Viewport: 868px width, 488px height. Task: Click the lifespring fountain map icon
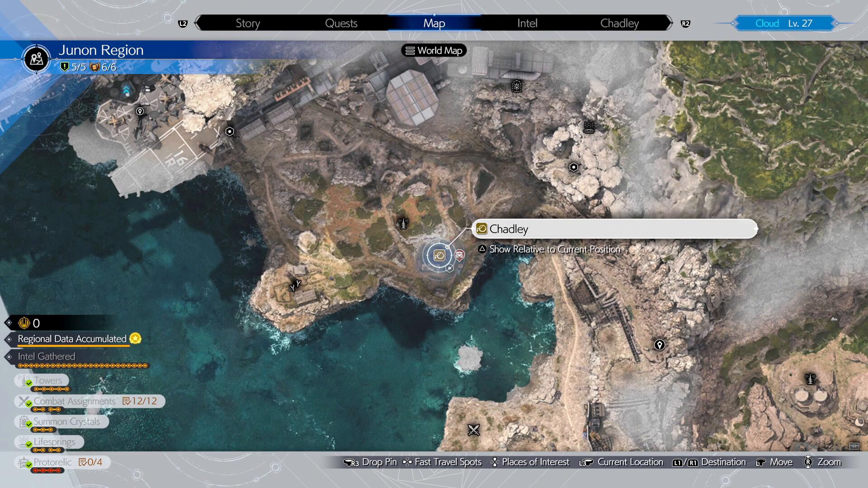589,127
